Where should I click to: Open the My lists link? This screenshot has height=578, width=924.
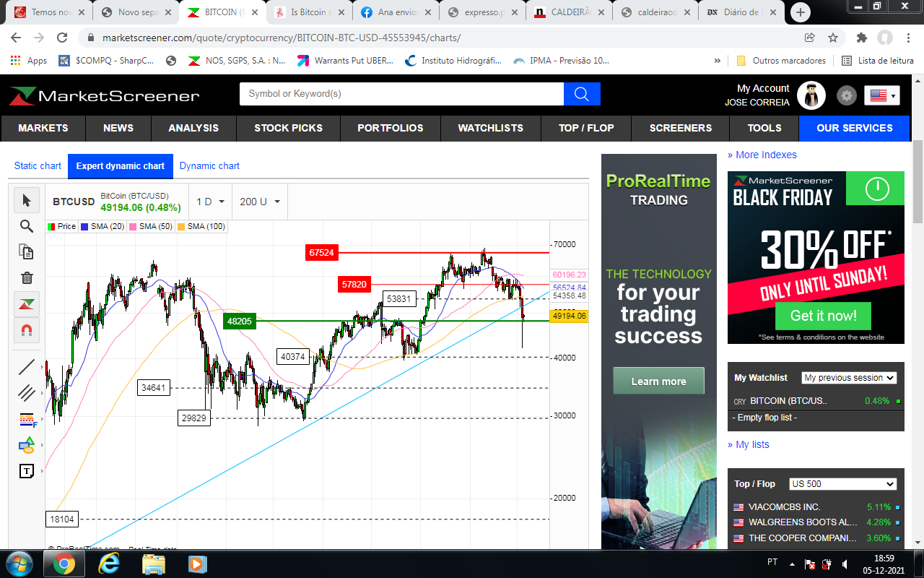click(x=749, y=444)
